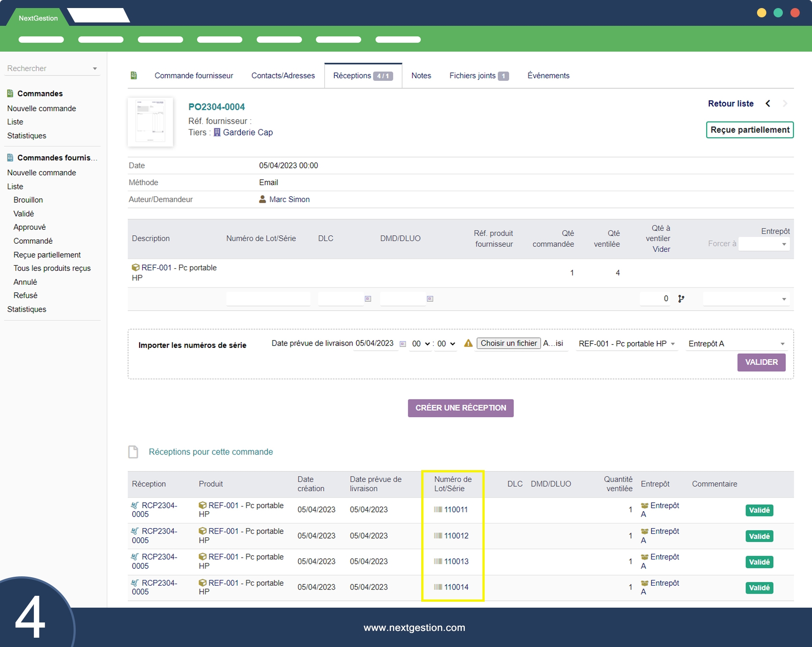This screenshot has width=812, height=647.
Task: Click the warning triangle icon
Action: 468,344
